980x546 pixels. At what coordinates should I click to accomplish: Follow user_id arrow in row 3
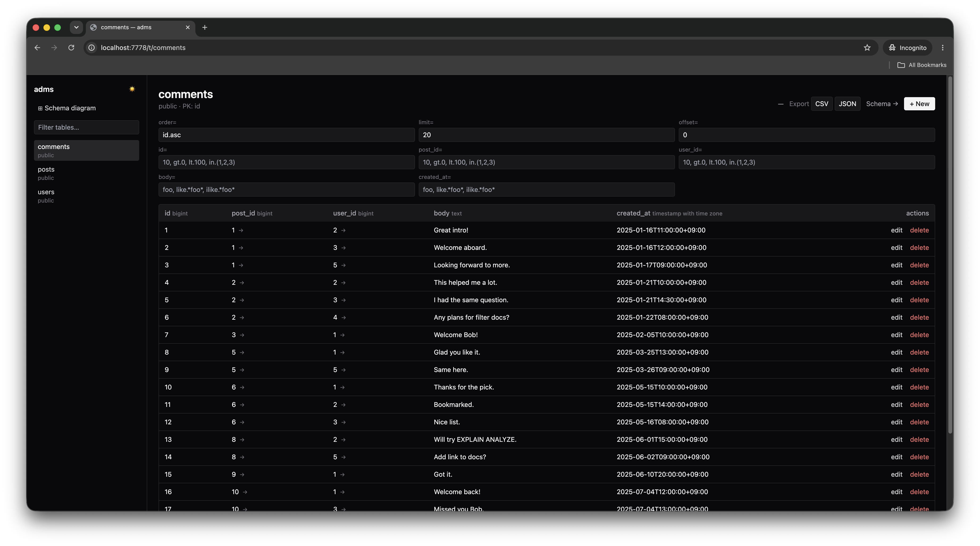pyautogui.click(x=343, y=265)
